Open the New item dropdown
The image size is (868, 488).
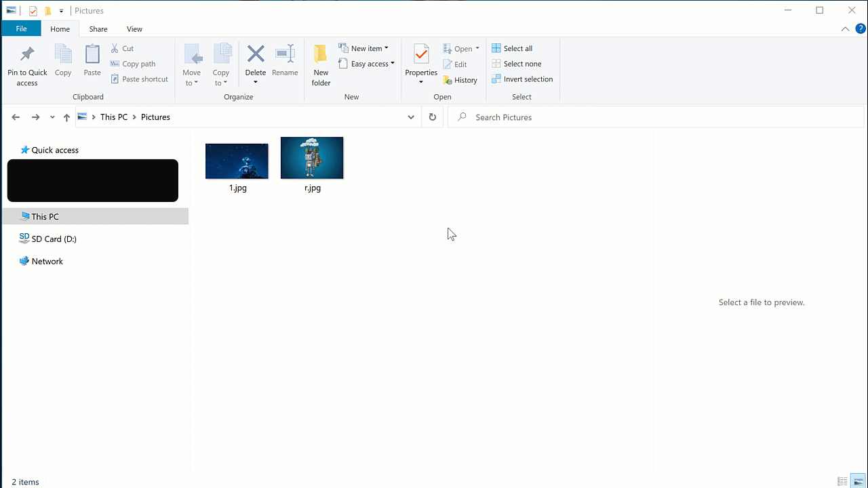click(363, 48)
